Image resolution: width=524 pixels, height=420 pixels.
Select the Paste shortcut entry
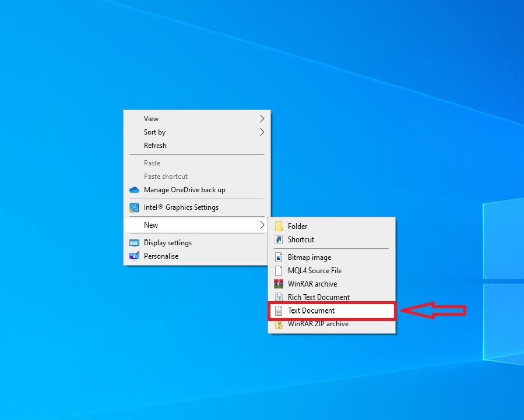click(197, 177)
